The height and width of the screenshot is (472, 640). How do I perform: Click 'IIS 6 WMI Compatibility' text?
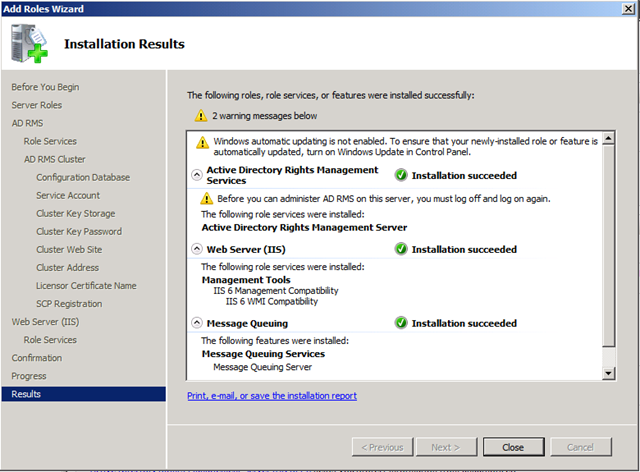[271, 301]
